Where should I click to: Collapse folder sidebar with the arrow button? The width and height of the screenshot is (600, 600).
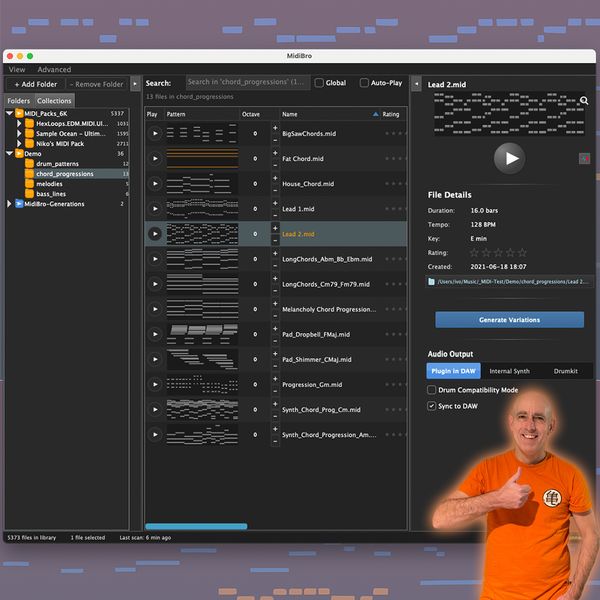click(x=135, y=84)
